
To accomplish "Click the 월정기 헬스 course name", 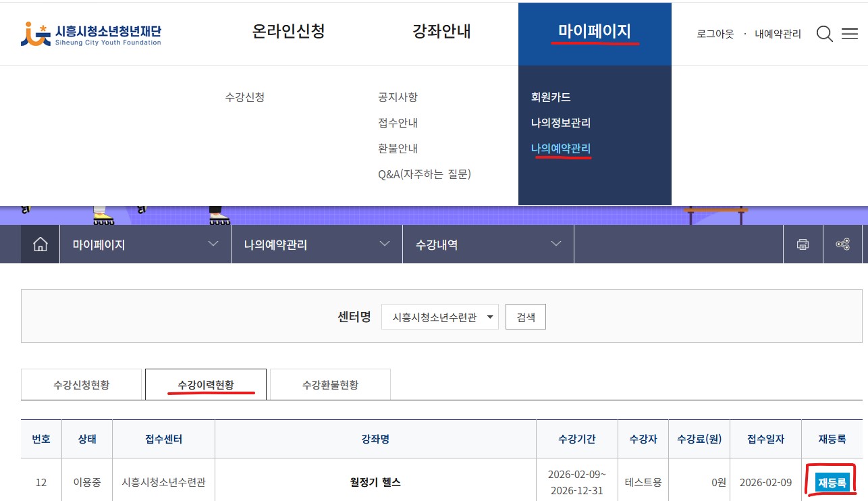I will pyautogui.click(x=375, y=482).
